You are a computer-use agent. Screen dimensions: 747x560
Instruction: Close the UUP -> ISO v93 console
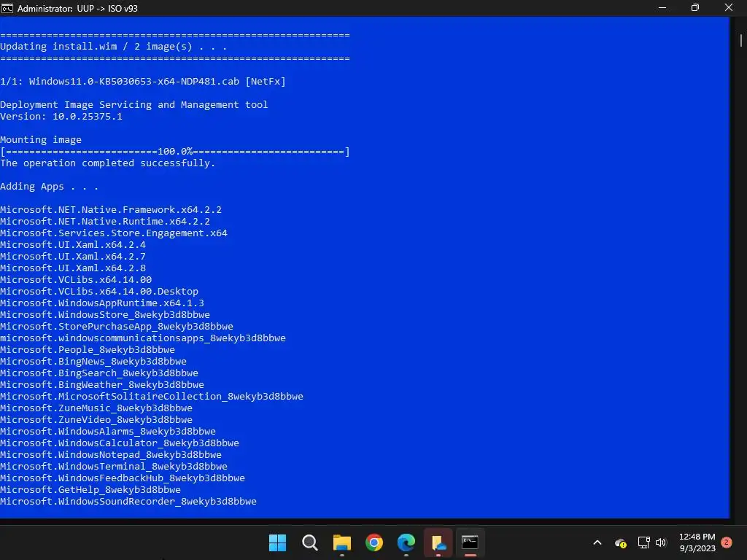coord(729,7)
